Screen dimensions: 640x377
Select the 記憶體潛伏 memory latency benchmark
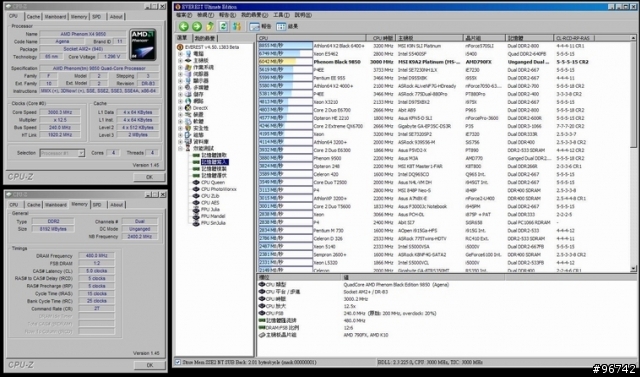pyautogui.click(x=210, y=175)
